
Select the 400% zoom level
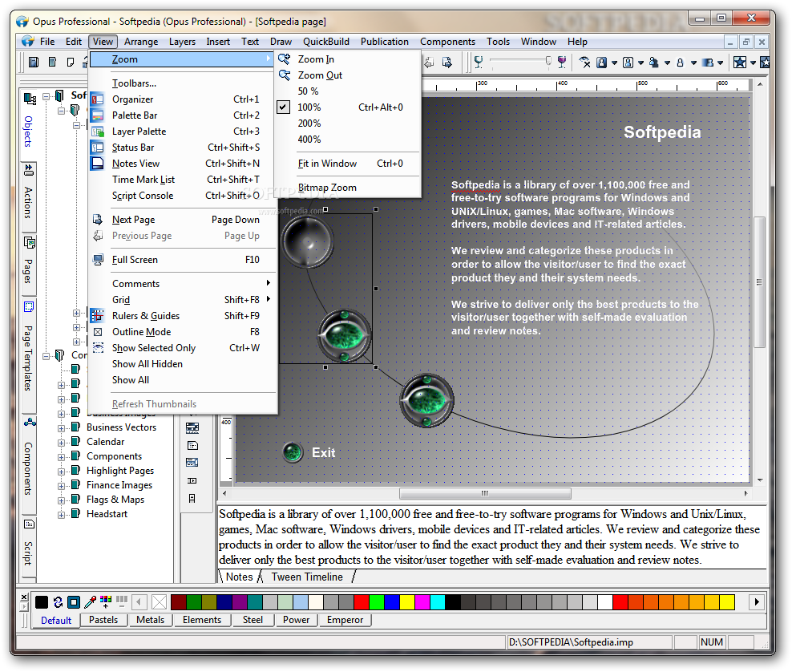349,140
